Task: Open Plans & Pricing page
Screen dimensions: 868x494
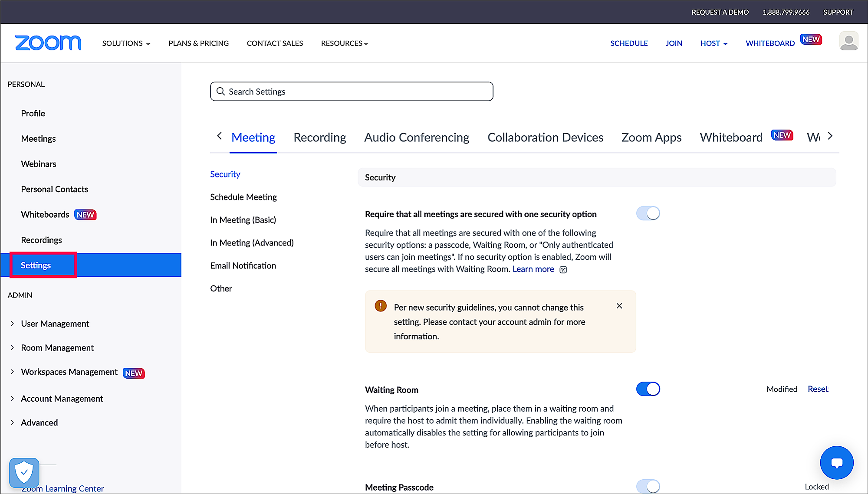Action: pos(198,43)
